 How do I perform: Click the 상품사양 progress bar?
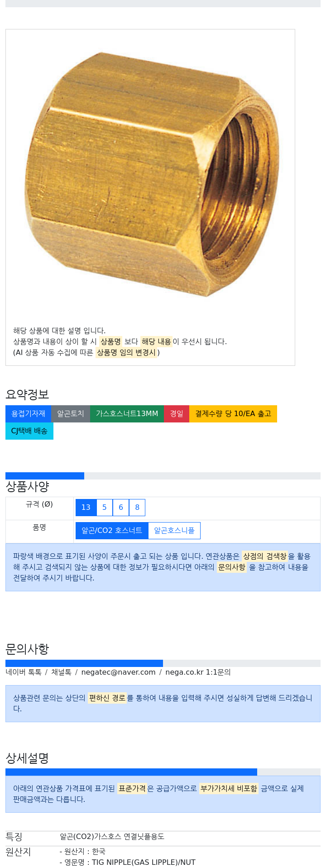point(163,475)
